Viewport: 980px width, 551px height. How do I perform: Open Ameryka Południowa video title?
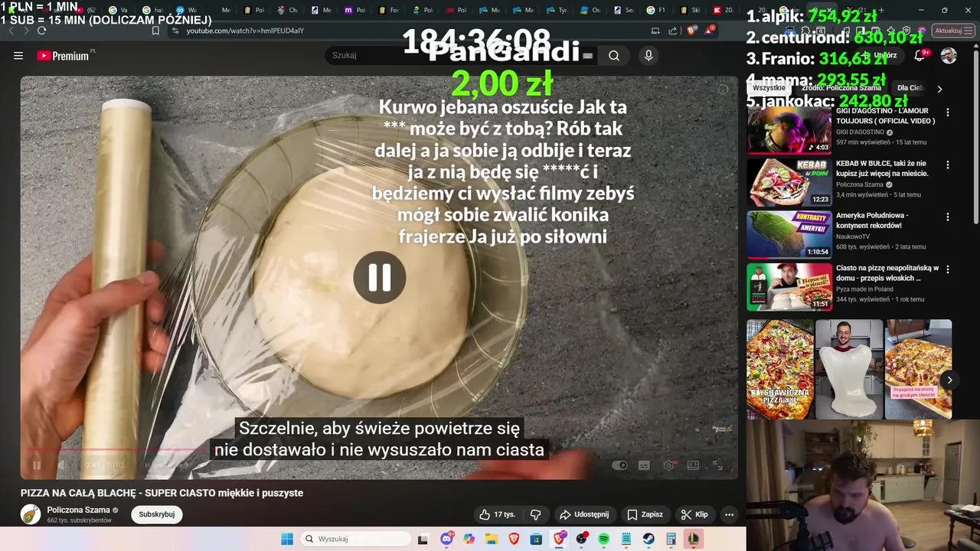(872, 220)
